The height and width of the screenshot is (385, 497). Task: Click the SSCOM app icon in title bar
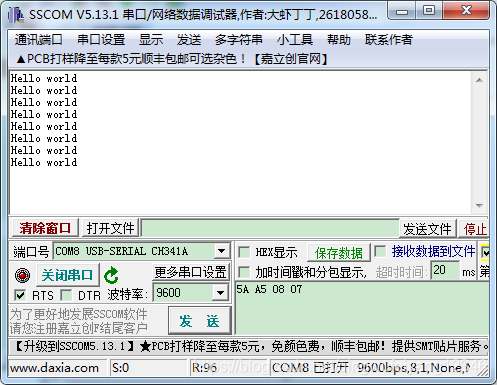[15, 15]
